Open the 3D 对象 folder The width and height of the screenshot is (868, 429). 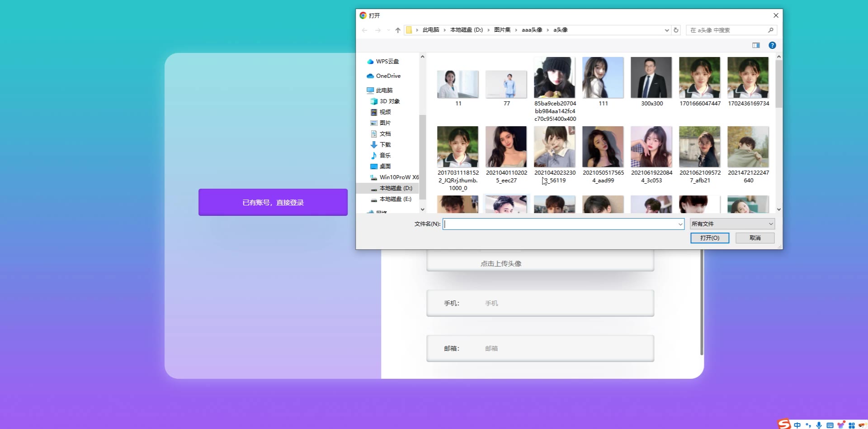[x=385, y=101]
